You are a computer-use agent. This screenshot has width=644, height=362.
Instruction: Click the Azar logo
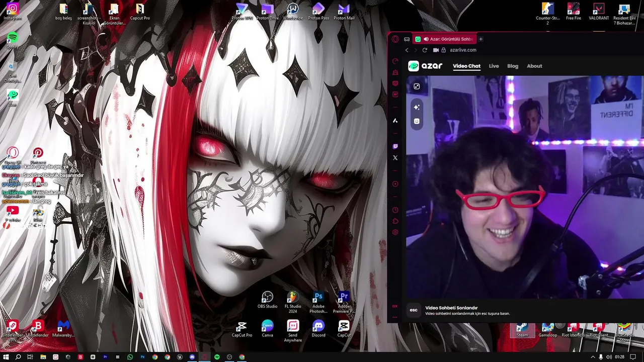click(425, 66)
